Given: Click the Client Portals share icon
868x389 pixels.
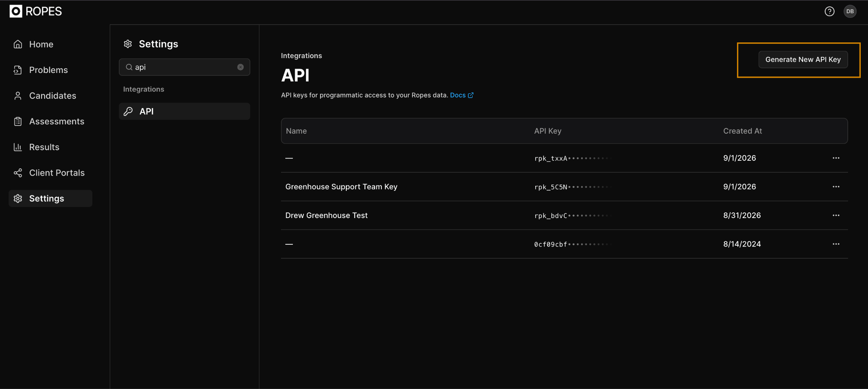Looking at the screenshot, I should pyautogui.click(x=18, y=173).
